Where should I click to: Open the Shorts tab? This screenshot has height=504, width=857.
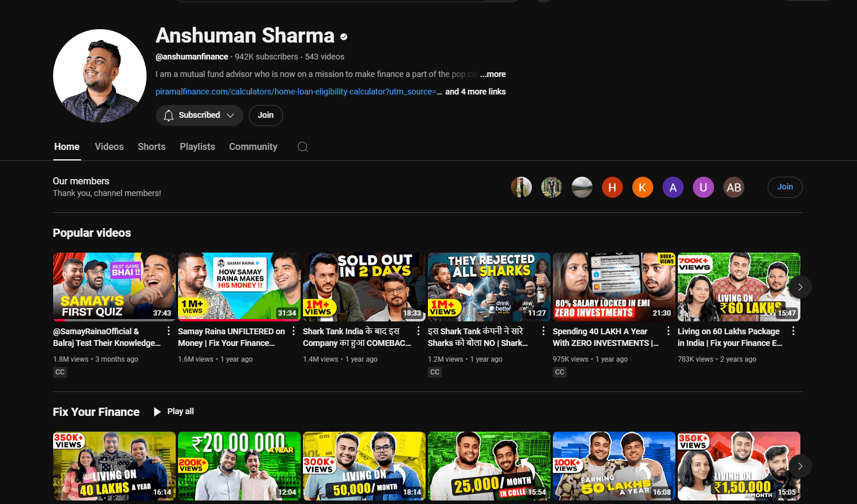pos(152,147)
